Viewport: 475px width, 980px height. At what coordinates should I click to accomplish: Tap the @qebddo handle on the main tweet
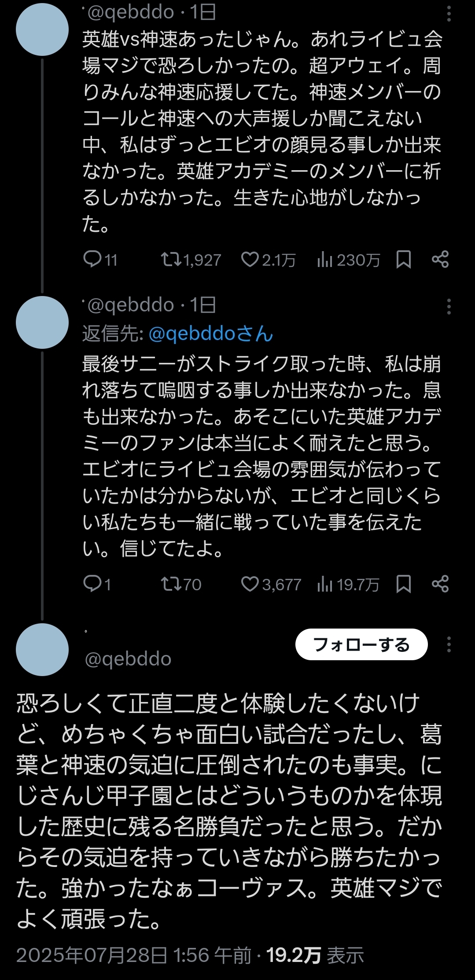tap(128, 659)
